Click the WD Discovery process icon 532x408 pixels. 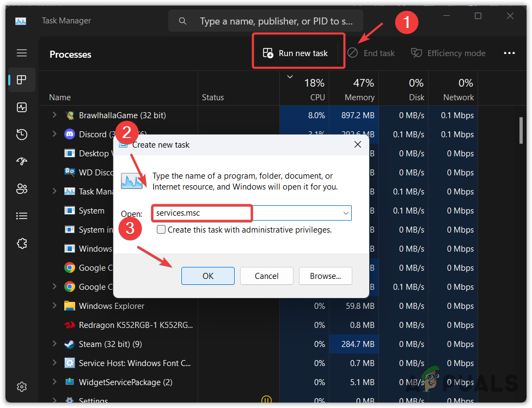coord(70,172)
